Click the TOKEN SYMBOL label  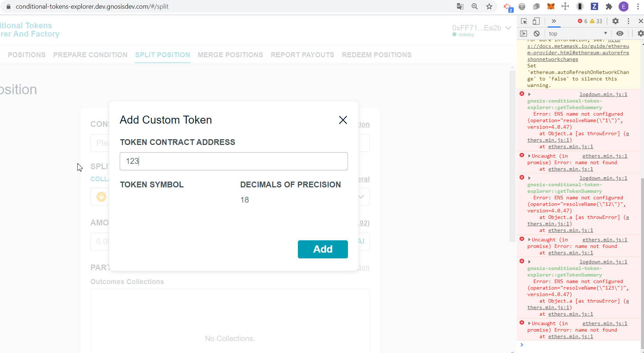point(152,185)
